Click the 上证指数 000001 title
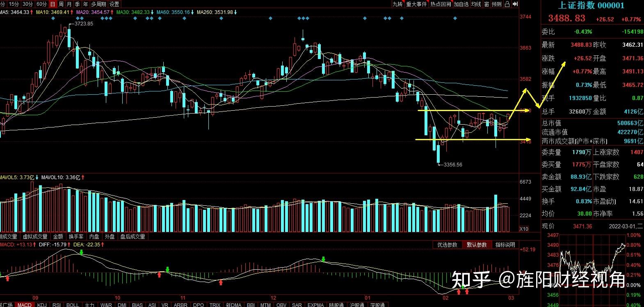Viewport: 644px width, 307px height. pyautogui.click(x=591, y=5)
